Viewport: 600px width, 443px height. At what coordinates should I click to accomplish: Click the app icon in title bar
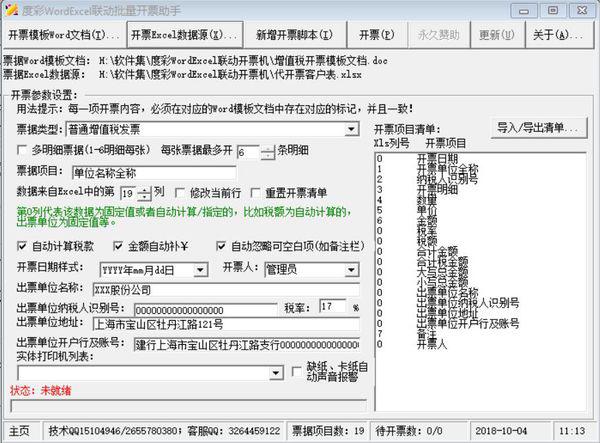click(x=11, y=10)
